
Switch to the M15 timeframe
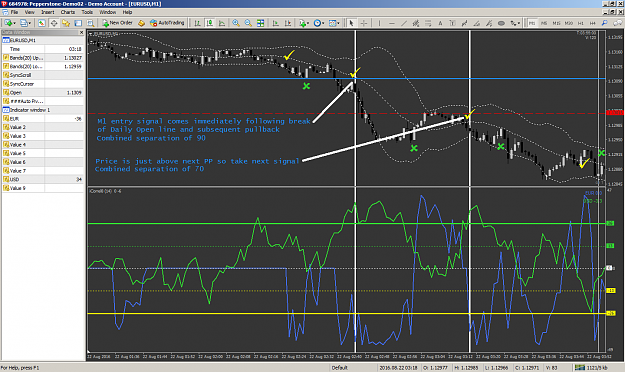pos(556,23)
